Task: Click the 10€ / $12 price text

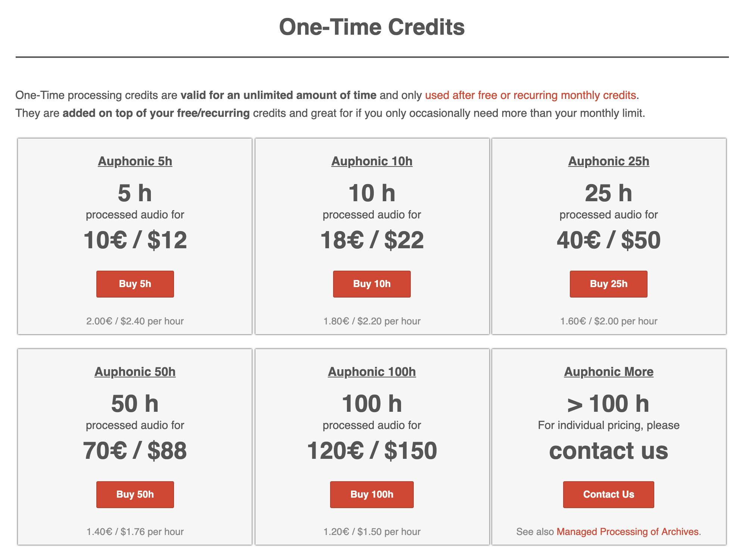Action: click(135, 240)
